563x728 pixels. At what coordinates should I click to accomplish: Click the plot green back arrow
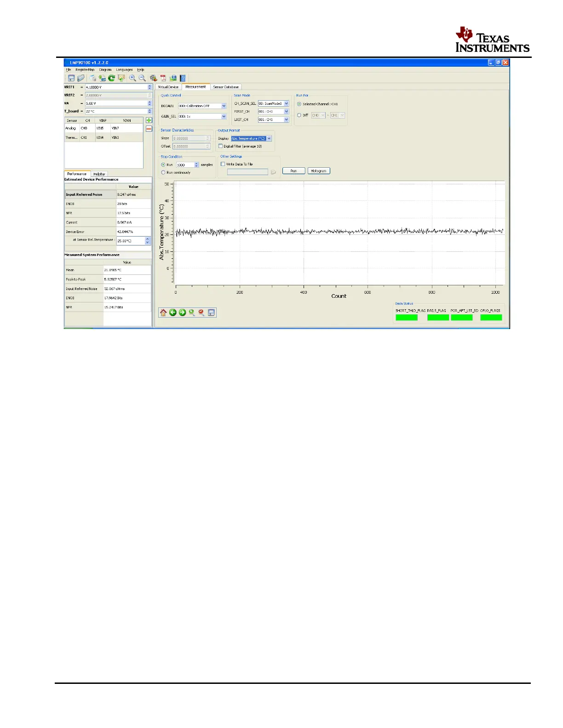pos(173,313)
